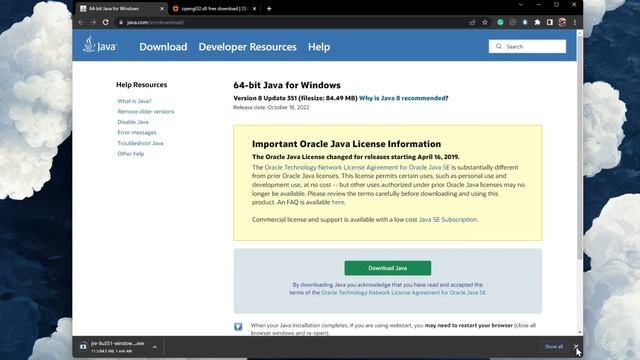This screenshot has height=360, width=640.
Task: Open Developer Resources in Java header
Action: tap(247, 47)
